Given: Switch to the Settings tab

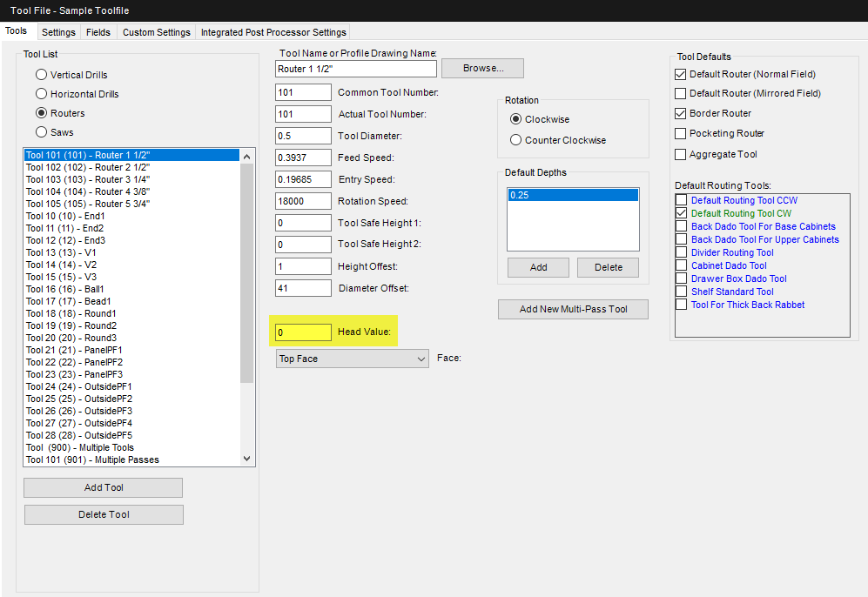Looking at the screenshot, I should click(58, 32).
